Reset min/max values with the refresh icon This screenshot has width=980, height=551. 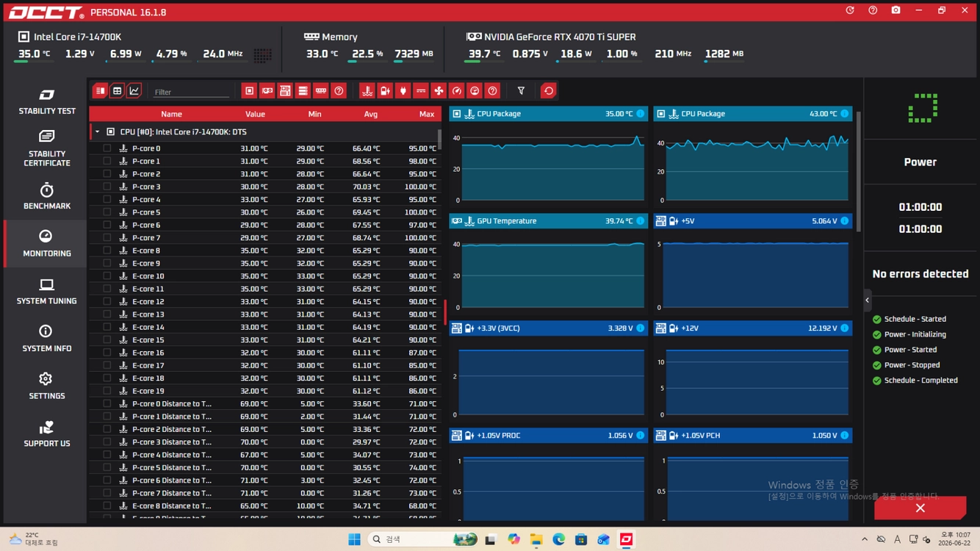548,91
